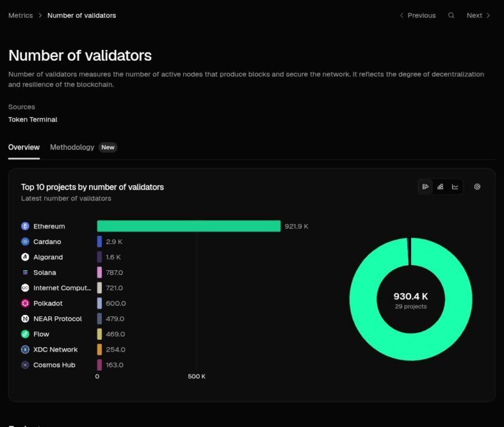Click the Internet Comput... label
The height and width of the screenshot is (427, 504).
[x=62, y=288]
